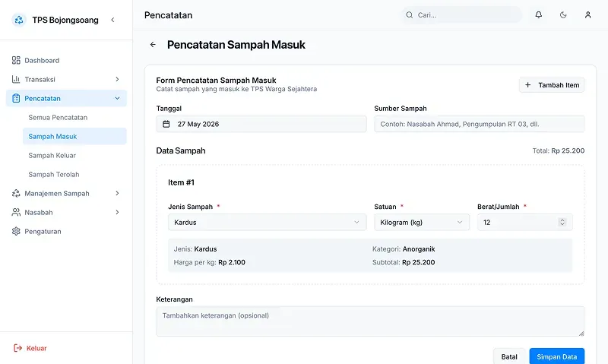Click the Harga per kg Rp 2.100 text

(210, 262)
